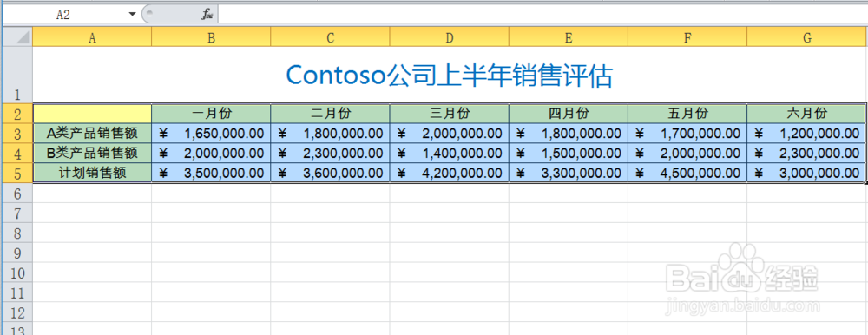Image resolution: width=868 pixels, height=335 pixels.
Task: Select the cell with 1,200,000.00
Action: [x=806, y=133]
